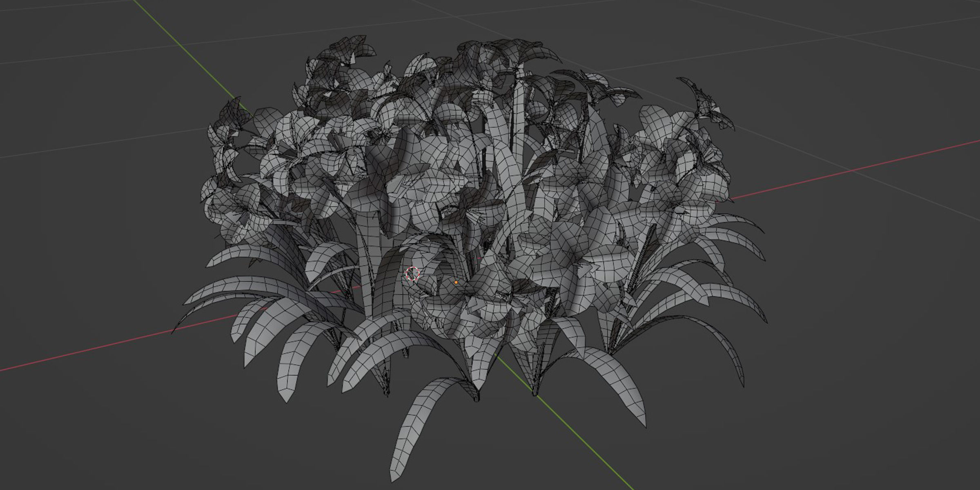Click the orange object origin dot

[456, 282]
